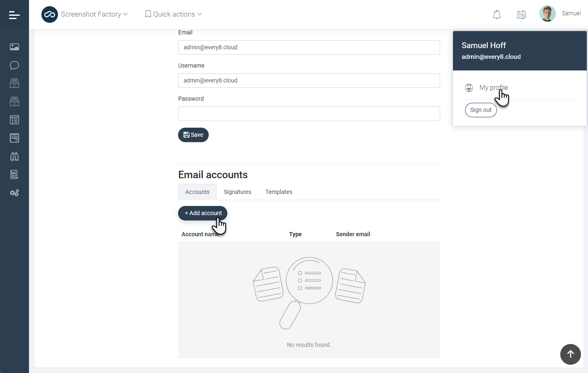Switch to the Signatures tab
The width and height of the screenshot is (588, 373).
237,192
